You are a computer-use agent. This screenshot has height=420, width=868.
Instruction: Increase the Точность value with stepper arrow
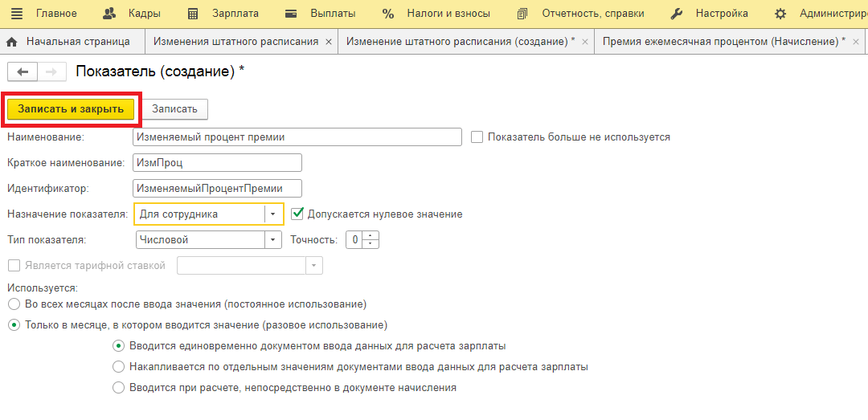[371, 236]
